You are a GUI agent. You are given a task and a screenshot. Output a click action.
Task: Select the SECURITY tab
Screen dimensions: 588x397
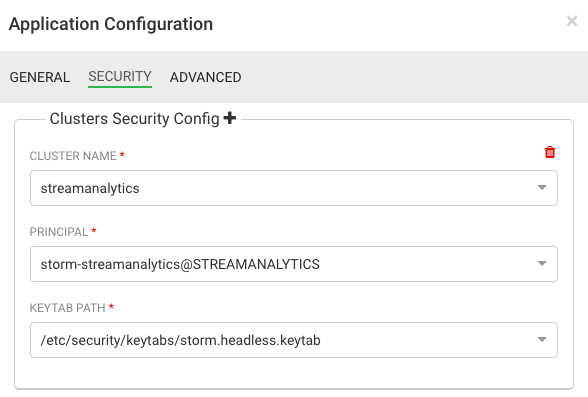pos(120,76)
